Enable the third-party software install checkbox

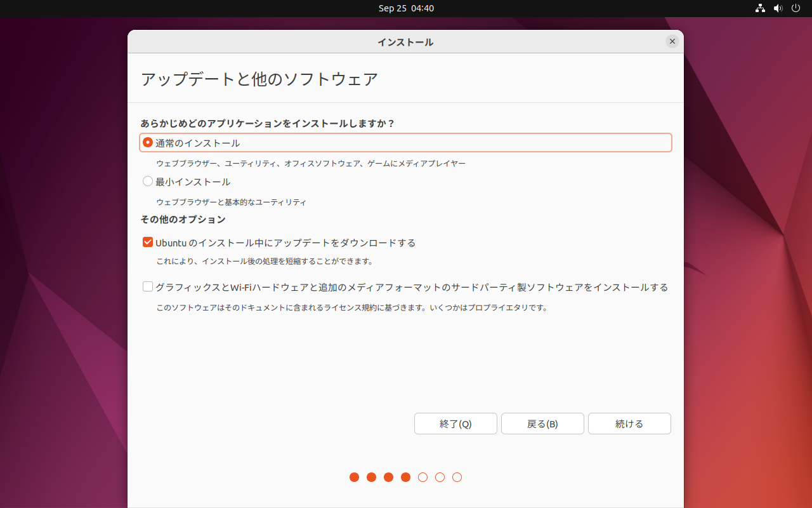(148, 287)
